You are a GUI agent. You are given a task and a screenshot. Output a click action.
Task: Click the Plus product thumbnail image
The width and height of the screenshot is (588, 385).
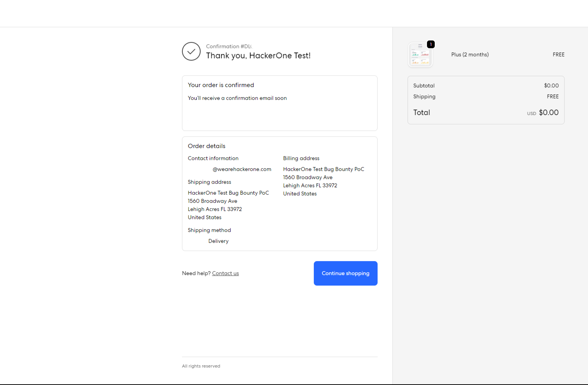click(x=420, y=55)
